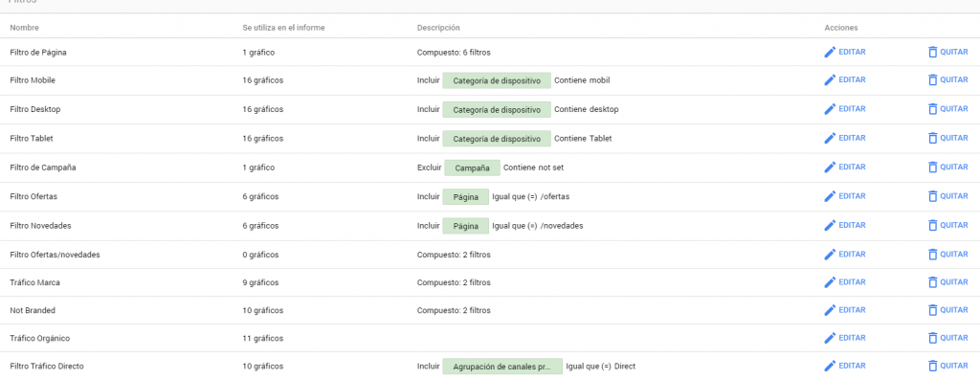
Task: Click the 'Se utiliza en el informe' header
Action: click(x=283, y=28)
